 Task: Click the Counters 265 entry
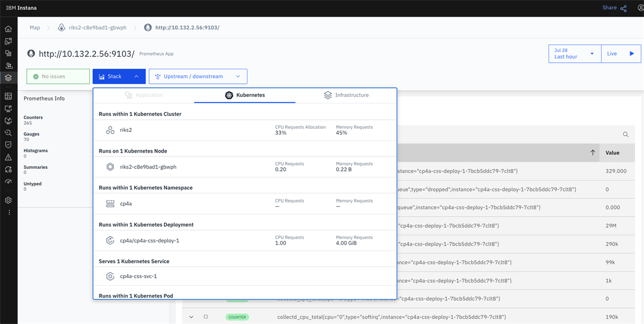click(33, 120)
